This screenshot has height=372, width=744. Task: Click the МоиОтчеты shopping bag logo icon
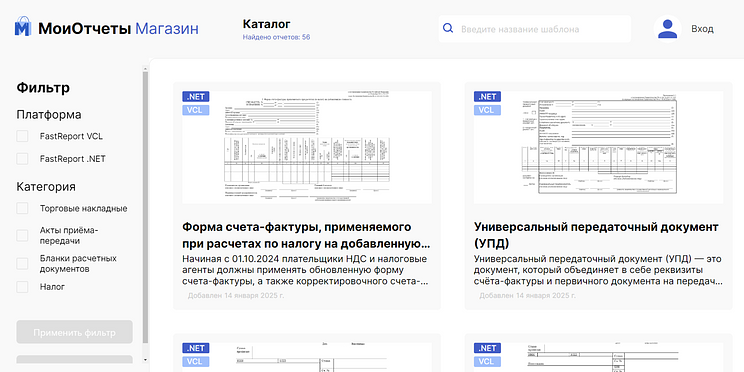pyautogui.click(x=22, y=26)
